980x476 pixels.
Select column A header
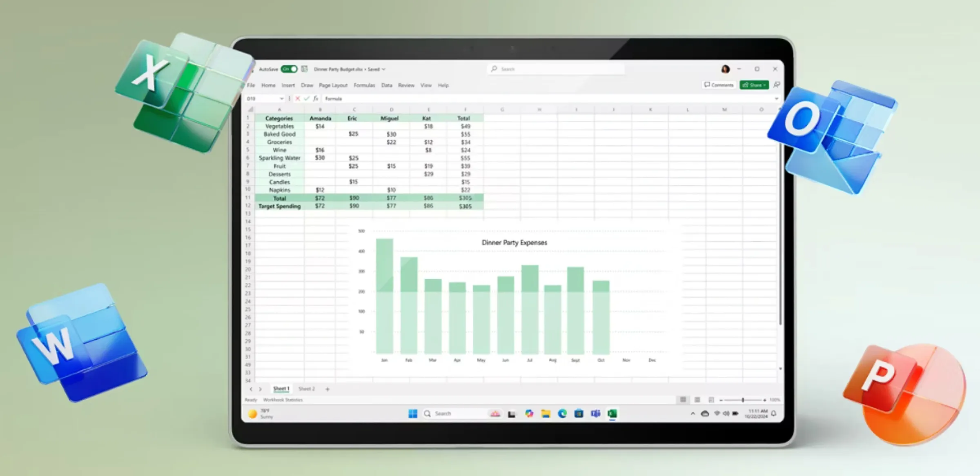pos(279,109)
